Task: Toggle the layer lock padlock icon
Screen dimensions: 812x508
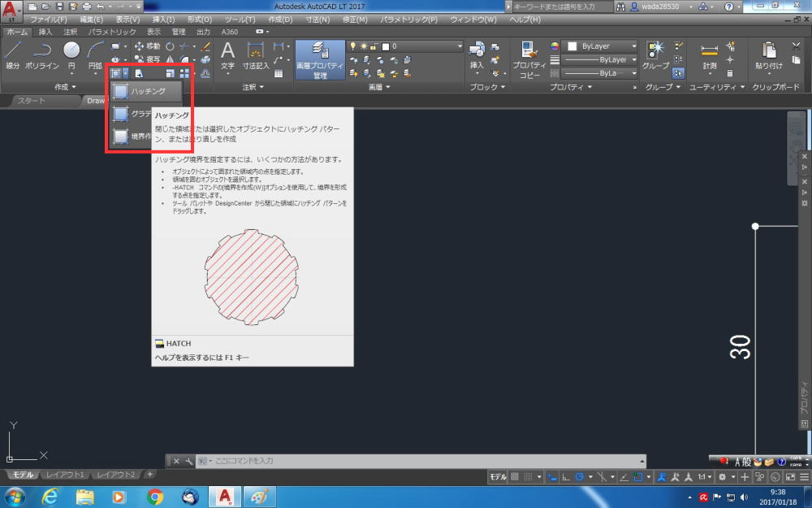Action: 374,46
